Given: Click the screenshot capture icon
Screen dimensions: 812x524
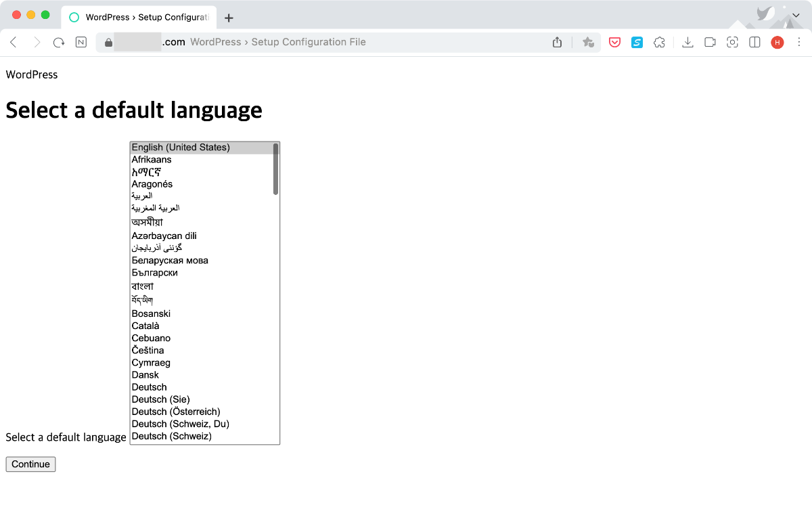Looking at the screenshot, I should 732,42.
